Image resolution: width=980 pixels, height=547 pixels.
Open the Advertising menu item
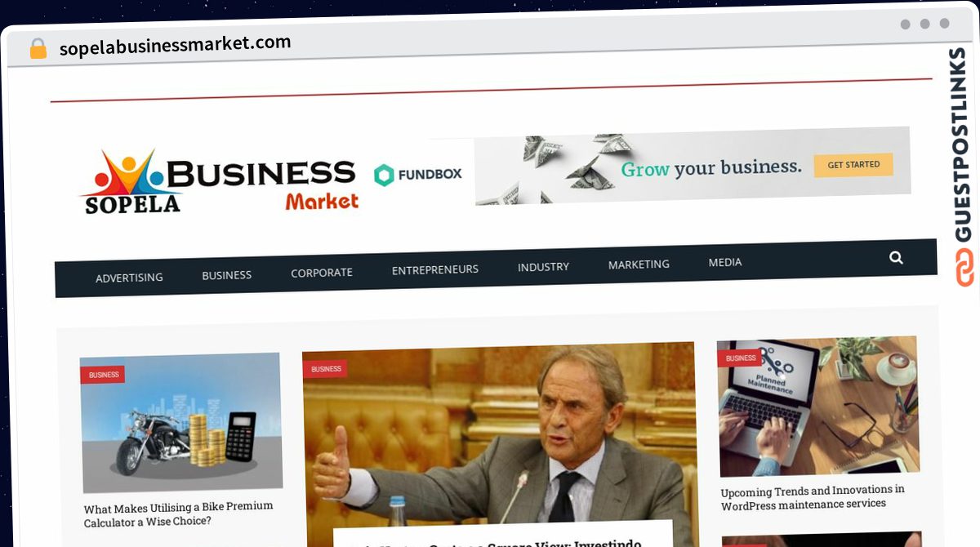tap(129, 278)
